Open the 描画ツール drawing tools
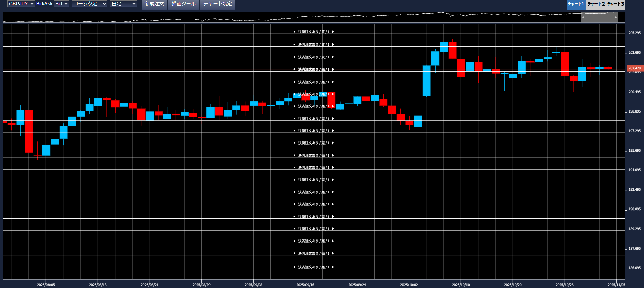Image resolution: width=644 pixels, height=288 pixels. click(184, 4)
